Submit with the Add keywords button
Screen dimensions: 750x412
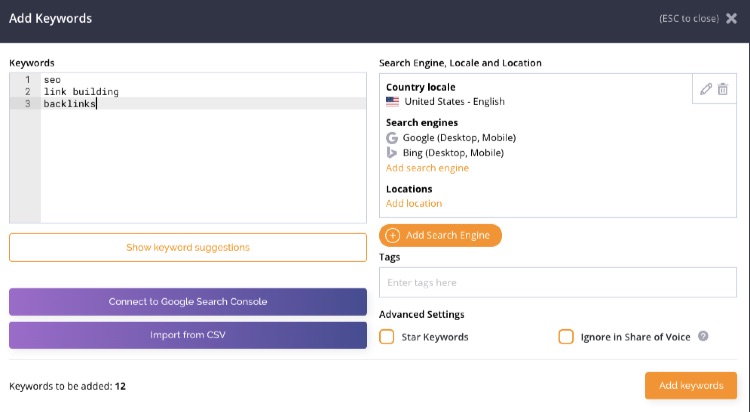click(x=691, y=385)
